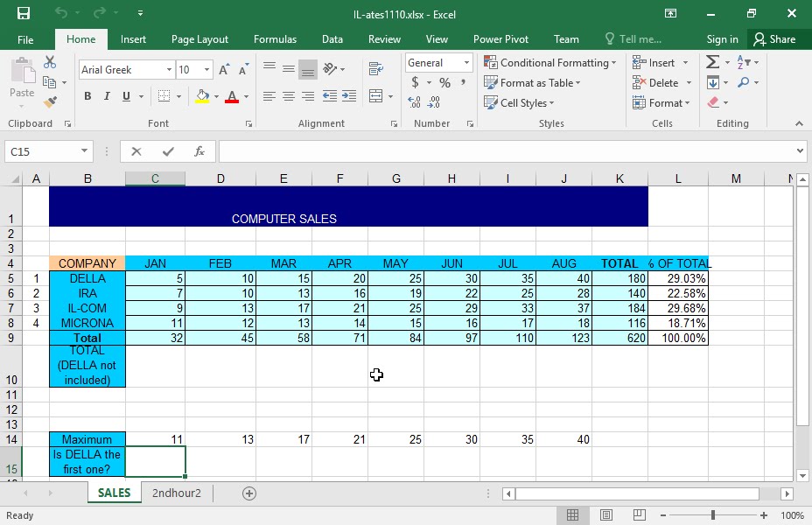Click Sign in
812x525 pixels.
pyautogui.click(x=722, y=39)
